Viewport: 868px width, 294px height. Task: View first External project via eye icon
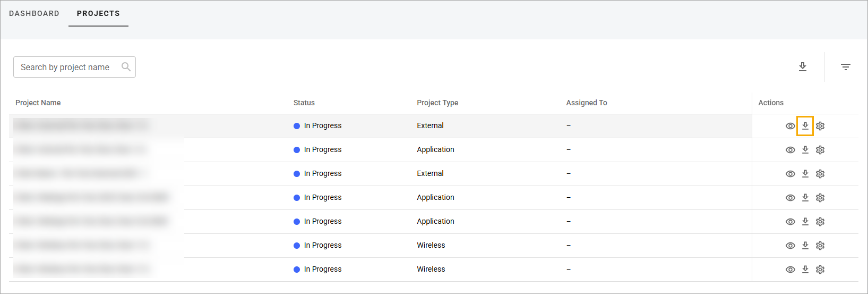pos(790,126)
